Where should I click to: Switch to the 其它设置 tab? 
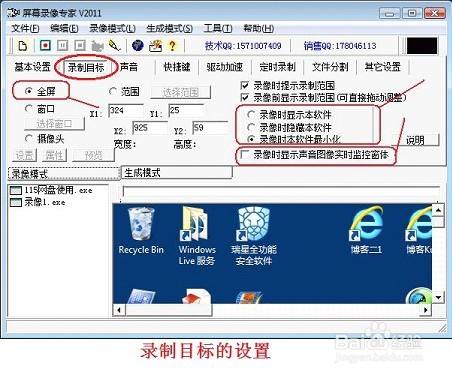click(383, 67)
